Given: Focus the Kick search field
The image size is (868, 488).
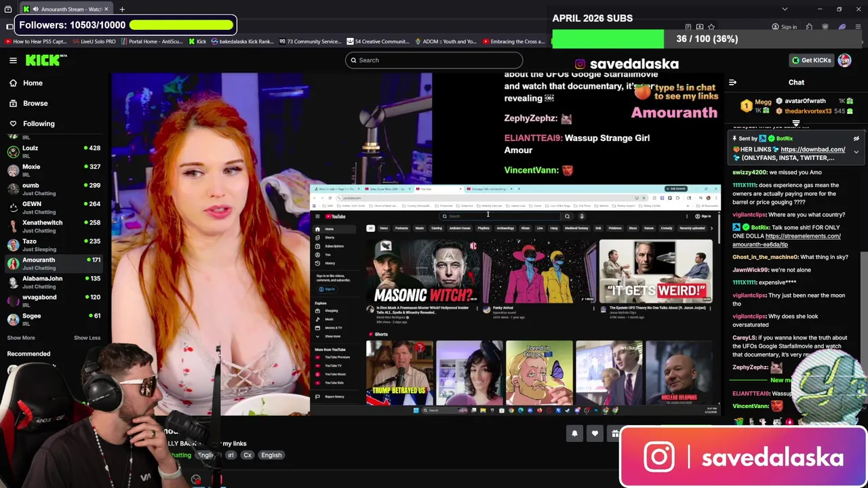Looking at the screenshot, I should 434,60.
